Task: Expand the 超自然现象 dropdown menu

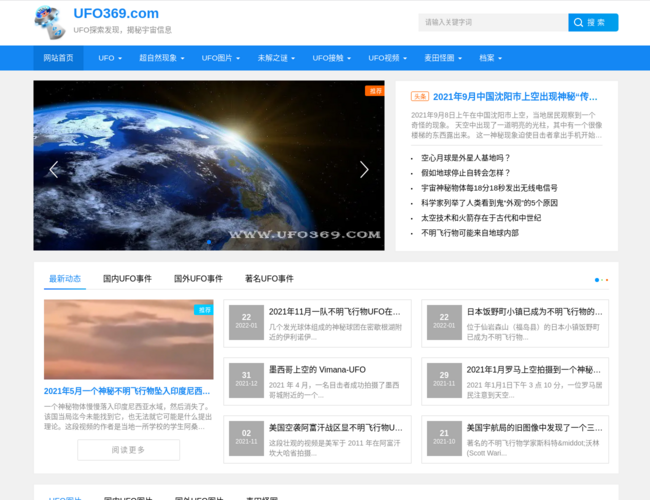Action: pyautogui.click(x=162, y=58)
